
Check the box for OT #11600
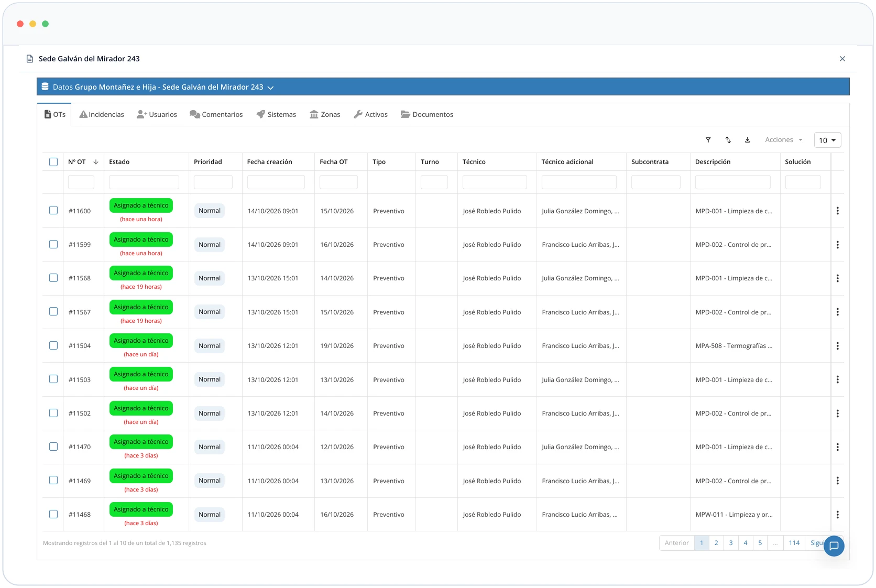(x=53, y=210)
